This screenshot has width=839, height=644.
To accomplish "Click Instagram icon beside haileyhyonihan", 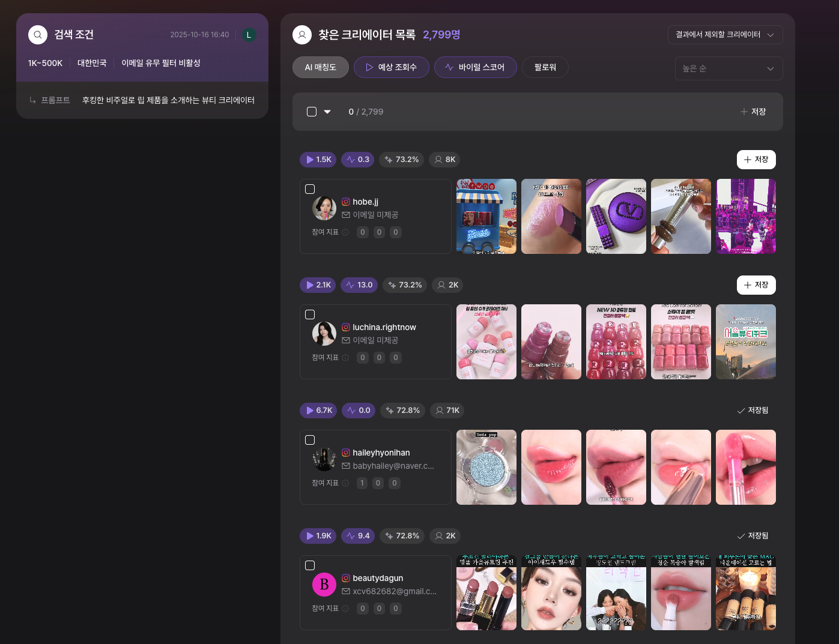I will pyautogui.click(x=346, y=453).
